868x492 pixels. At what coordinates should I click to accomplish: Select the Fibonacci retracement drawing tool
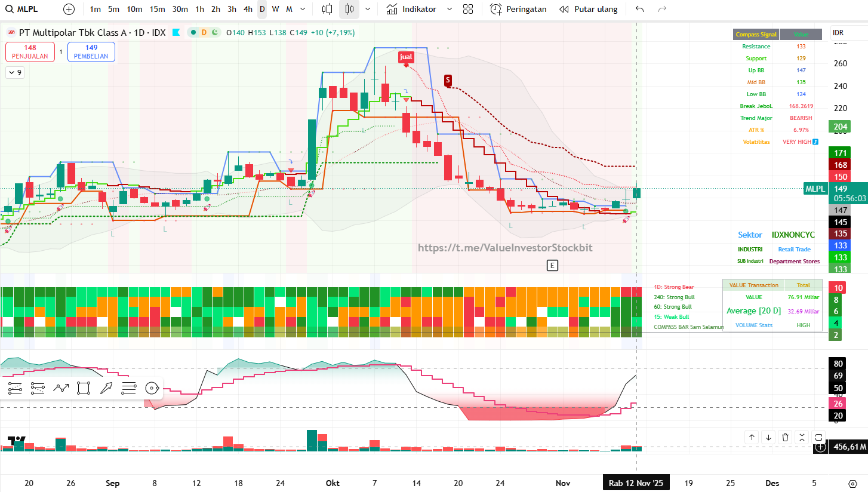[x=16, y=388]
